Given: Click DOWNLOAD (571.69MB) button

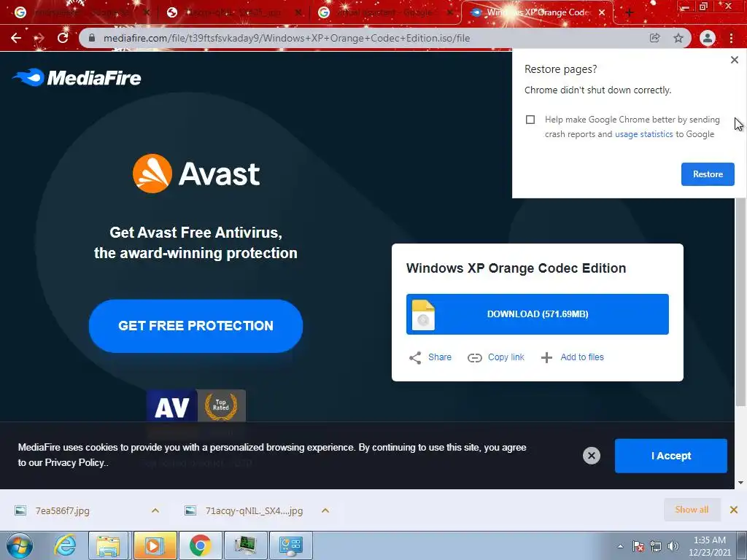Looking at the screenshot, I should [x=538, y=314].
